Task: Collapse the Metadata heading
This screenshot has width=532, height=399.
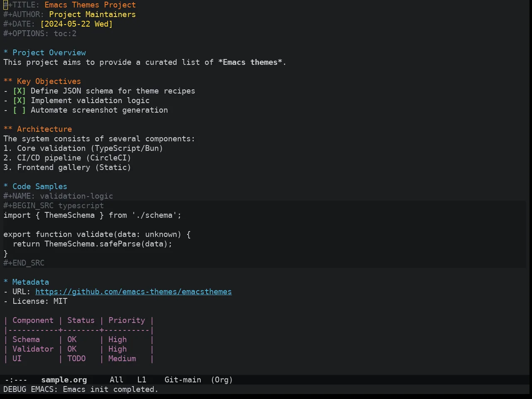Action: [26, 282]
